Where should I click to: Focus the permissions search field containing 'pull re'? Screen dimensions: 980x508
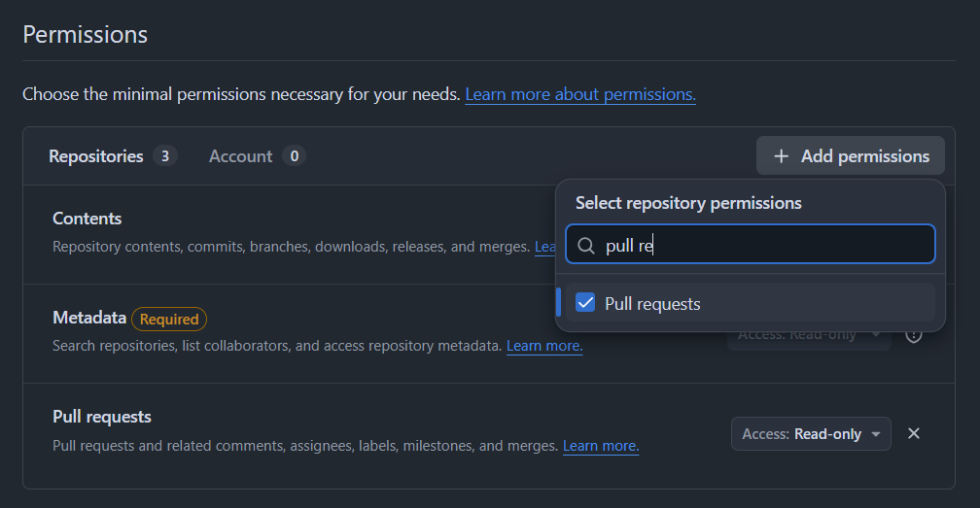[x=763, y=246]
